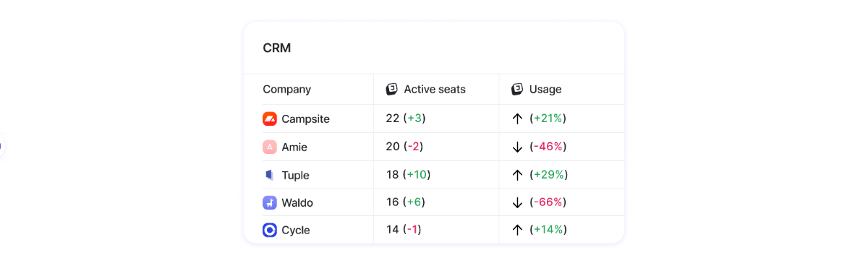Open the Waldo company name
Screen dimensions: 868x271
pos(297,202)
